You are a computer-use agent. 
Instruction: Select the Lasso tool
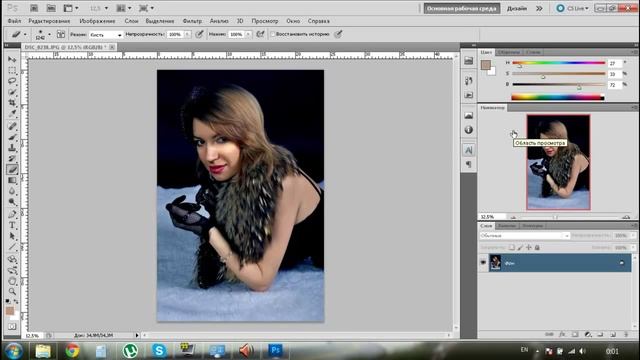click(12, 81)
